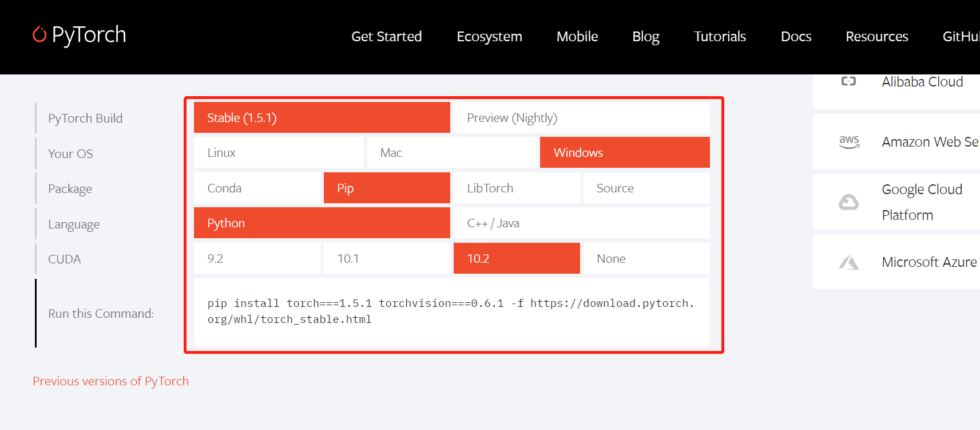The width and height of the screenshot is (980, 430).
Task: Open the Microsoft Azure link
Action: pos(929,262)
